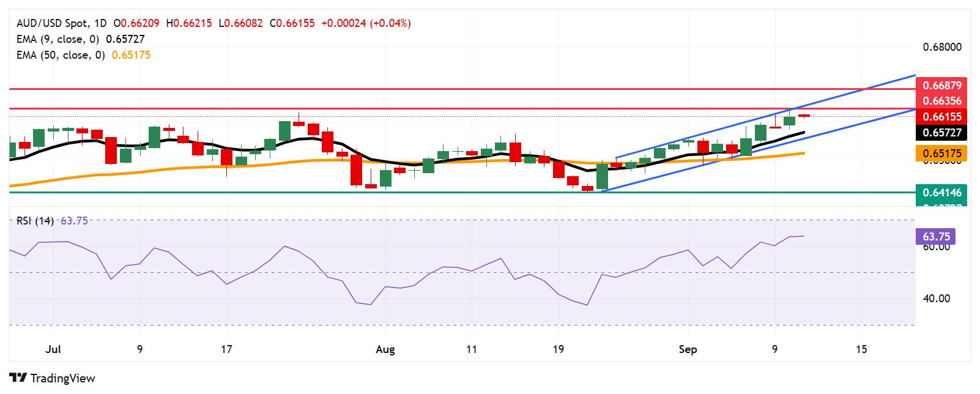Click the 15 date marker on time axis

click(861, 350)
